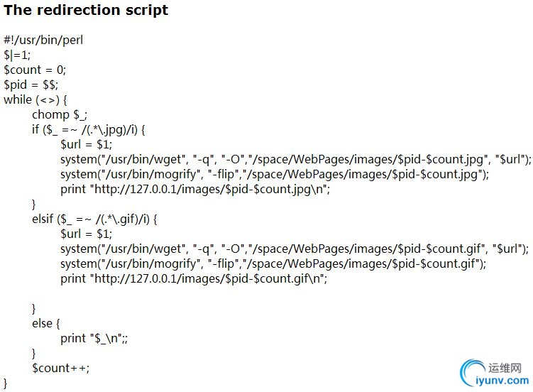The height and width of the screenshot is (392, 533).
Task: Click the '$pid = $$;' line
Action: [31, 85]
